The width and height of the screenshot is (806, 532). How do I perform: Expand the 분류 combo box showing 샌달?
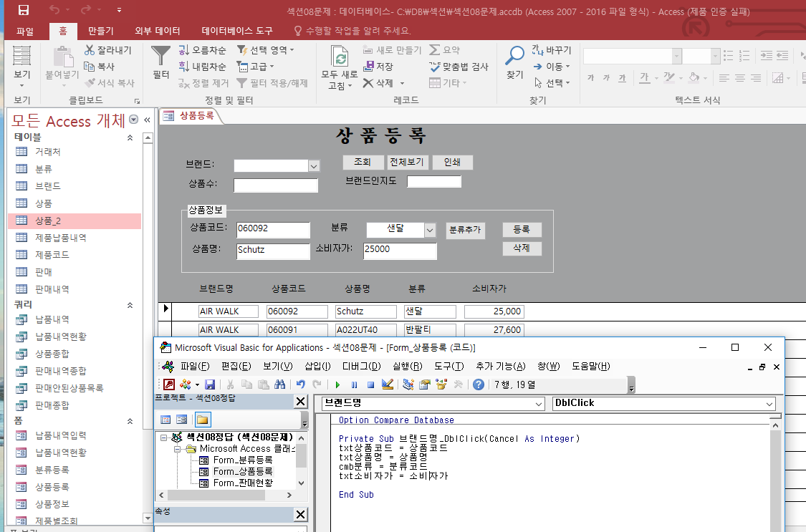430,230
